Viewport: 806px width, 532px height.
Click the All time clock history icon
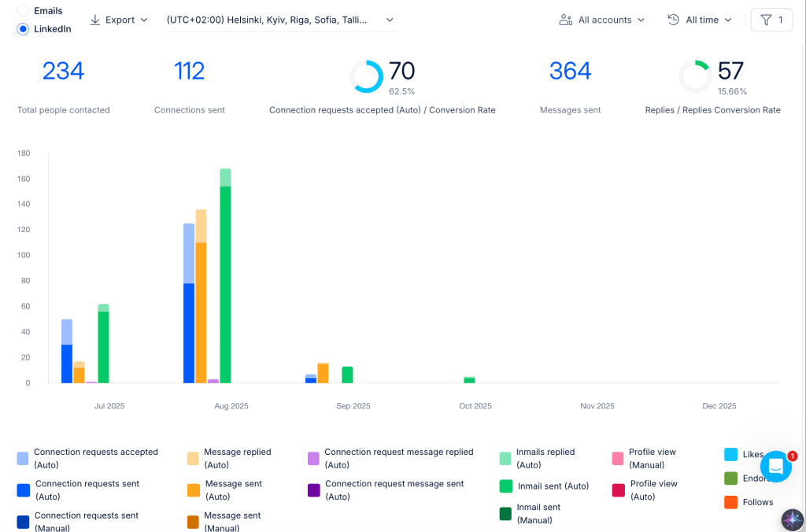point(674,20)
